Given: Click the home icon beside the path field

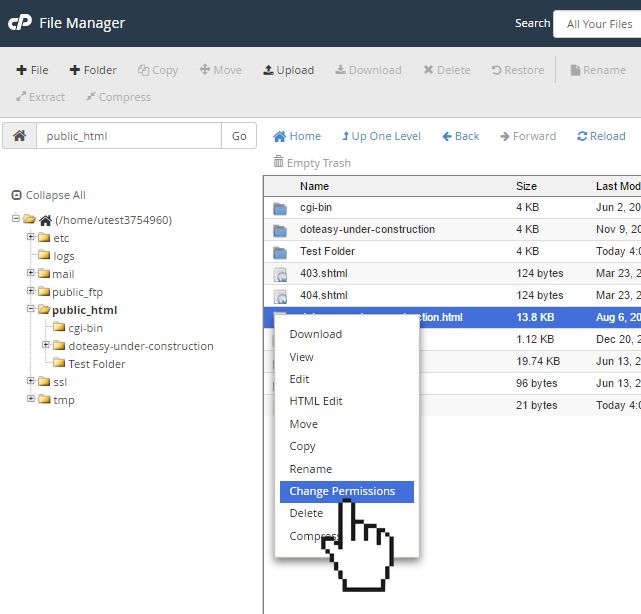Looking at the screenshot, I should (19, 136).
